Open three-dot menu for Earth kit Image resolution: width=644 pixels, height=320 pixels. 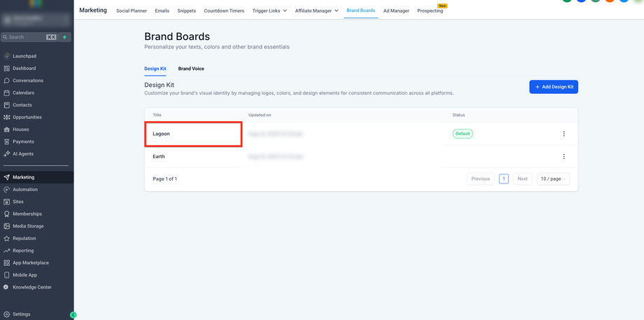click(564, 156)
